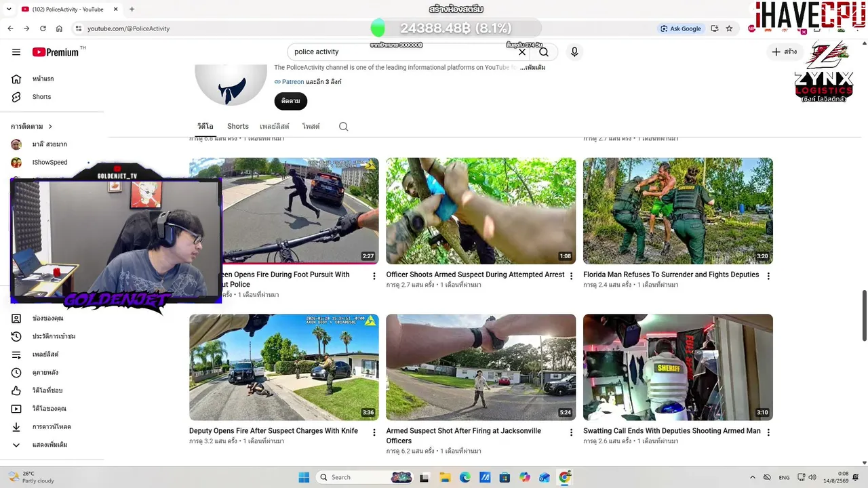Open Your videos (วิดีโอของคุณ) icon
Image resolution: width=868 pixels, height=488 pixels.
coord(16,409)
